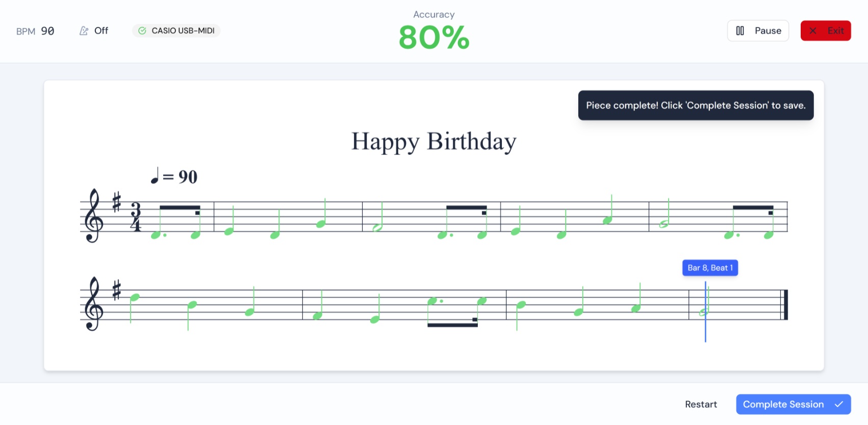Viewport: 868px width, 425px height.
Task: Click the checkmark icon on Complete Session
Action: 839,404
